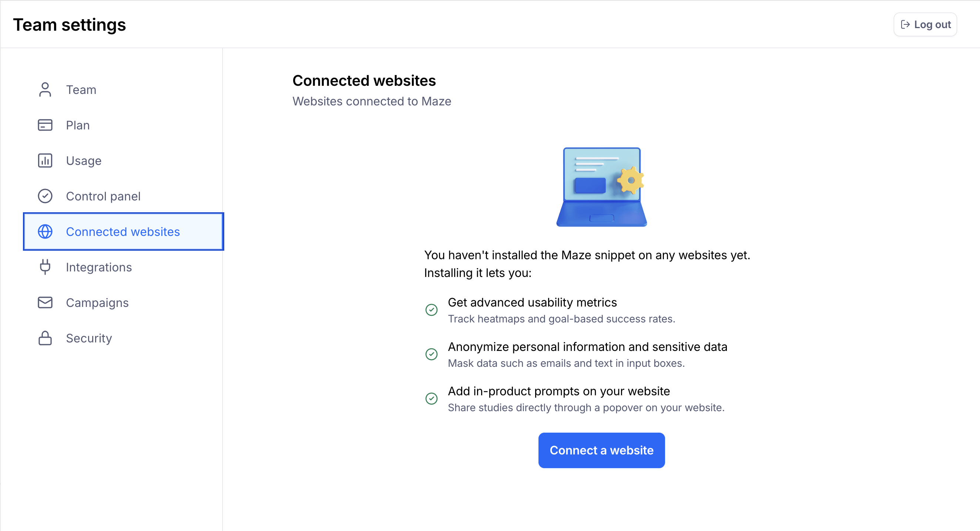Select Usage in the sidebar
Viewport: 980px width, 531px height.
(84, 161)
